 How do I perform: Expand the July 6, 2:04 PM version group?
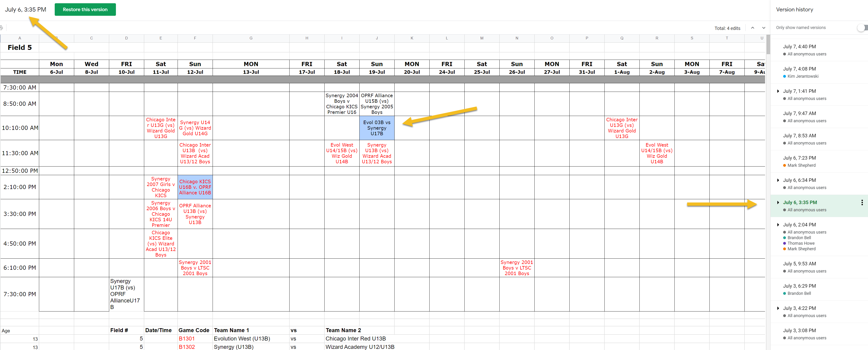tap(778, 225)
